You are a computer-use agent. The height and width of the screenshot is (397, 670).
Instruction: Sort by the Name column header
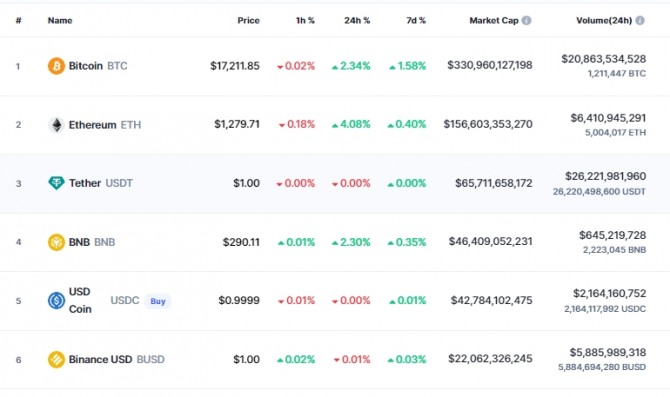[60, 21]
